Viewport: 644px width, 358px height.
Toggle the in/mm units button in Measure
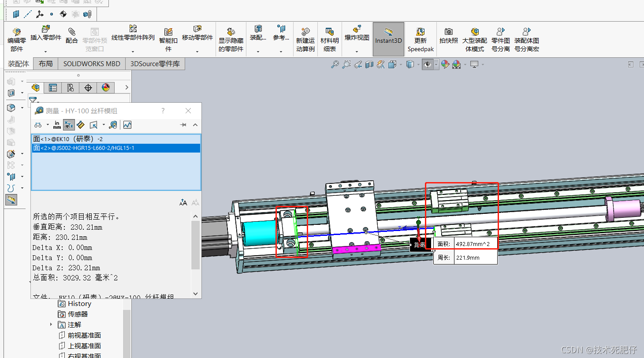[57, 125]
